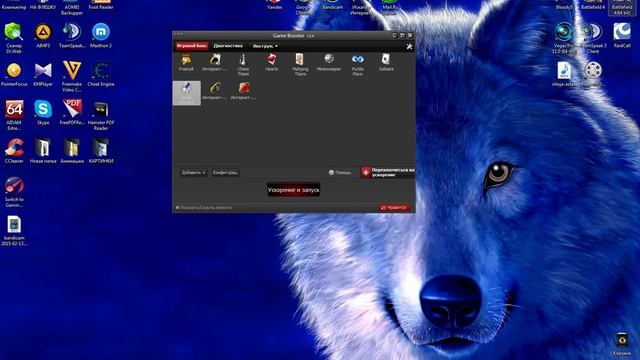Image resolution: width=640 pixels, height=360 pixels.
Task: Switch to the Диагностика tab
Action: point(228,46)
